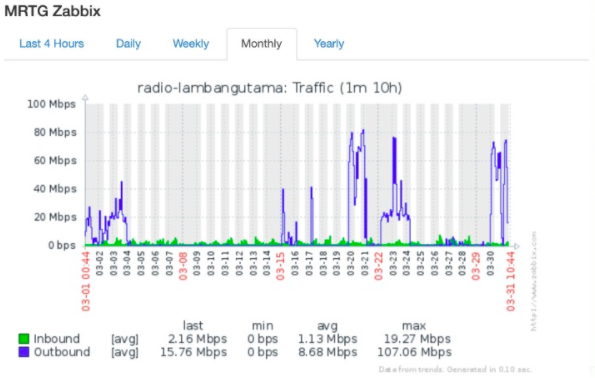Viewport: 595px width, 378px height.
Task: Click the red 03-29 date label
Action: tap(476, 266)
